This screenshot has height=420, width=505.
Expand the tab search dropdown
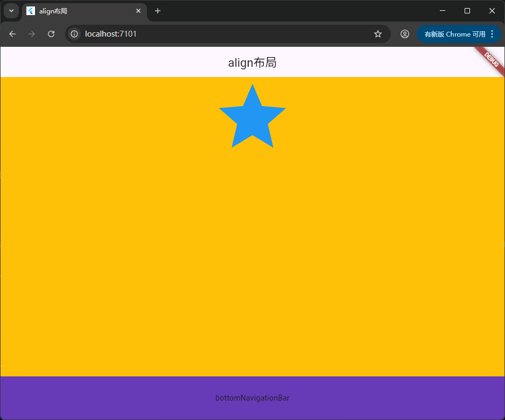[11, 11]
